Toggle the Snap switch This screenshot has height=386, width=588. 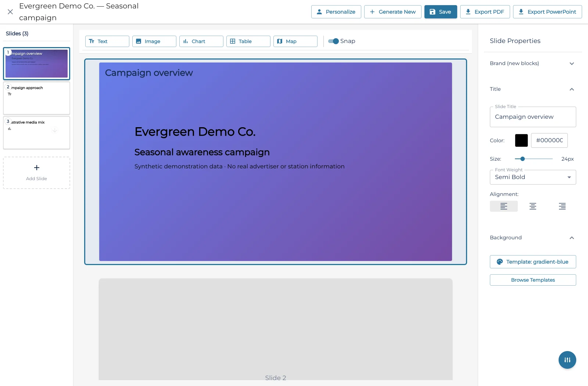tap(333, 41)
